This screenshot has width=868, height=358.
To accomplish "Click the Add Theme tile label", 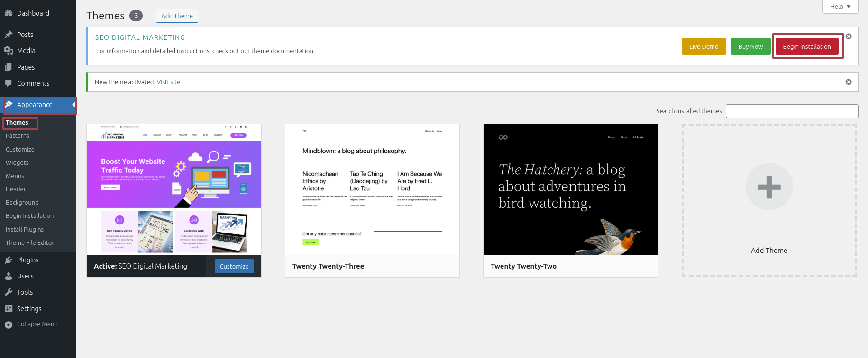I will coord(769,251).
